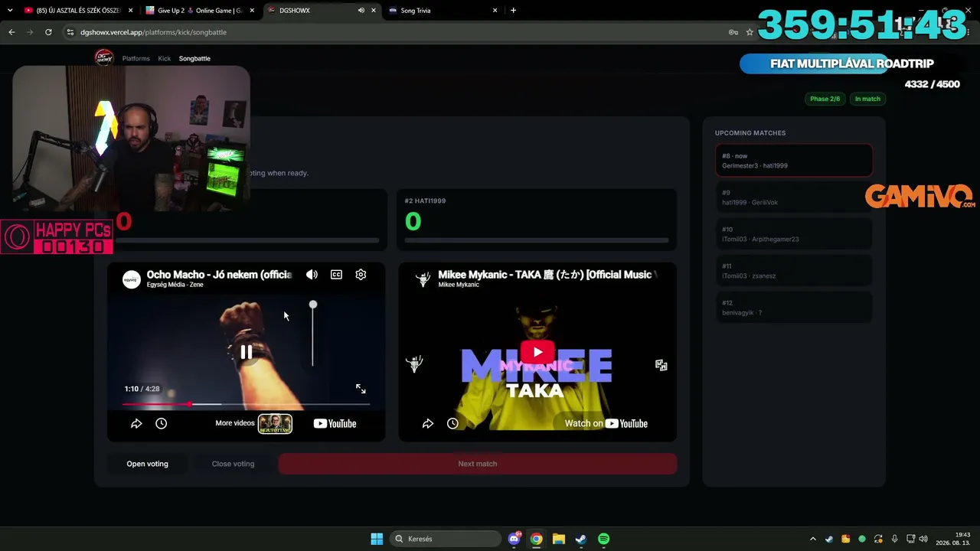Share the Mikee Mykanic video
This screenshot has width=980, height=551.
[428, 423]
